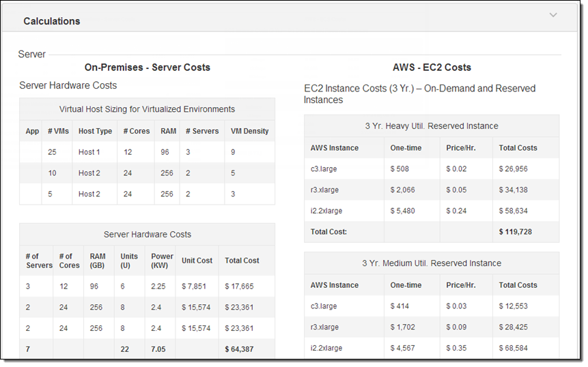Select the $ 0.09 price per hour
Screen dimensions: 588x367
456,327
